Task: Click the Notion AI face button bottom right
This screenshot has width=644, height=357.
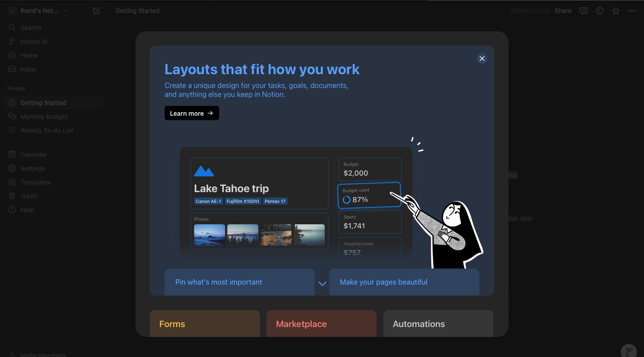Action: (629, 351)
